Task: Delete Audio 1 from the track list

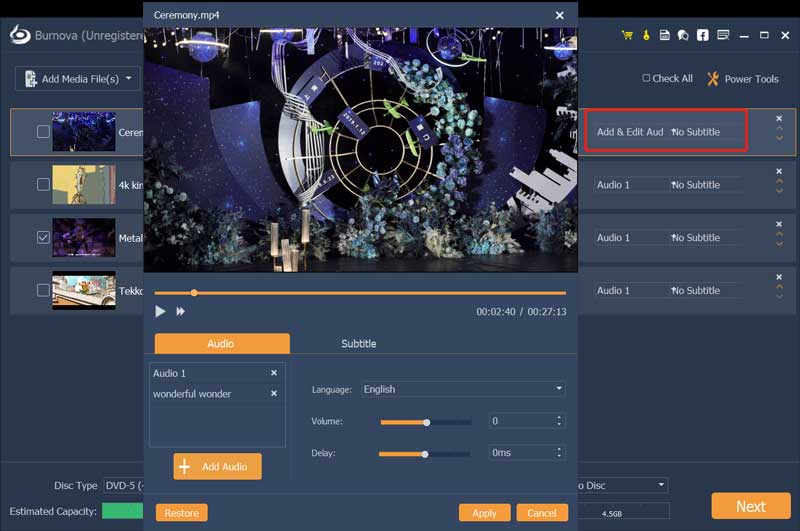Action: [x=274, y=373]
